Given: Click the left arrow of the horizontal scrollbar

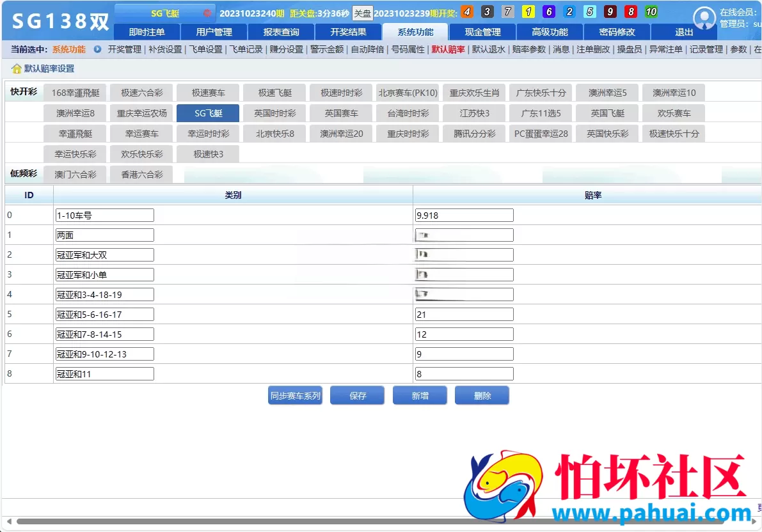Looking at the screenshot, I should click(x=9, y=521).
